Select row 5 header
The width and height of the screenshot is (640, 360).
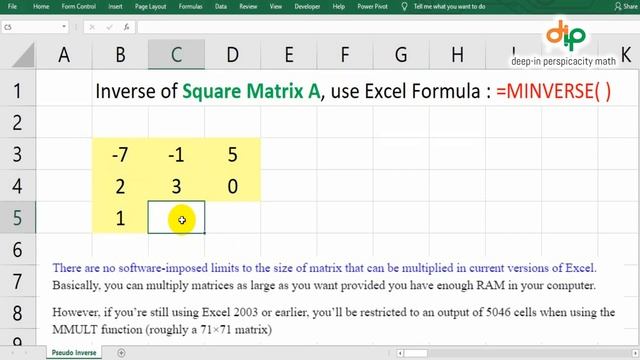tap(17, 218)
